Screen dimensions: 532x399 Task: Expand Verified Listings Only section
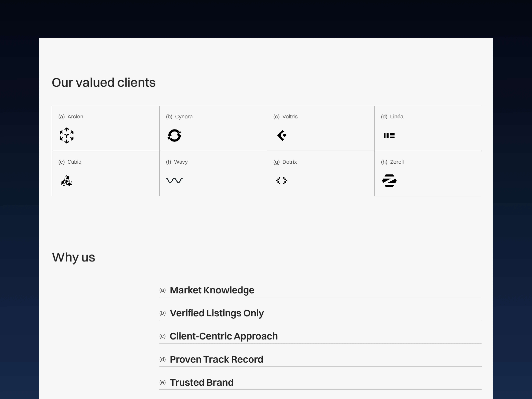click(217, 313)
